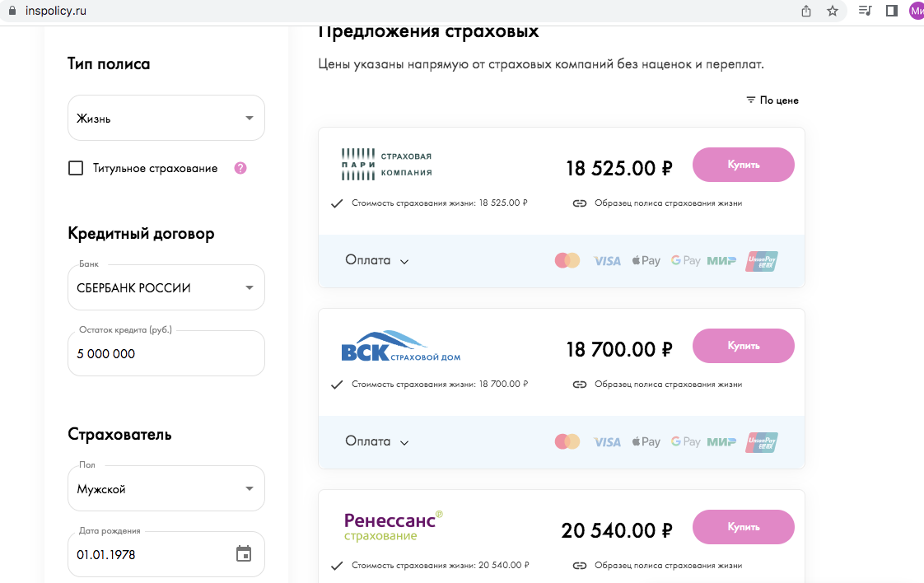This screenshot has width=924, height=583.
Task: Click the PARI sample policy link icon
Action: pos(580,203)
